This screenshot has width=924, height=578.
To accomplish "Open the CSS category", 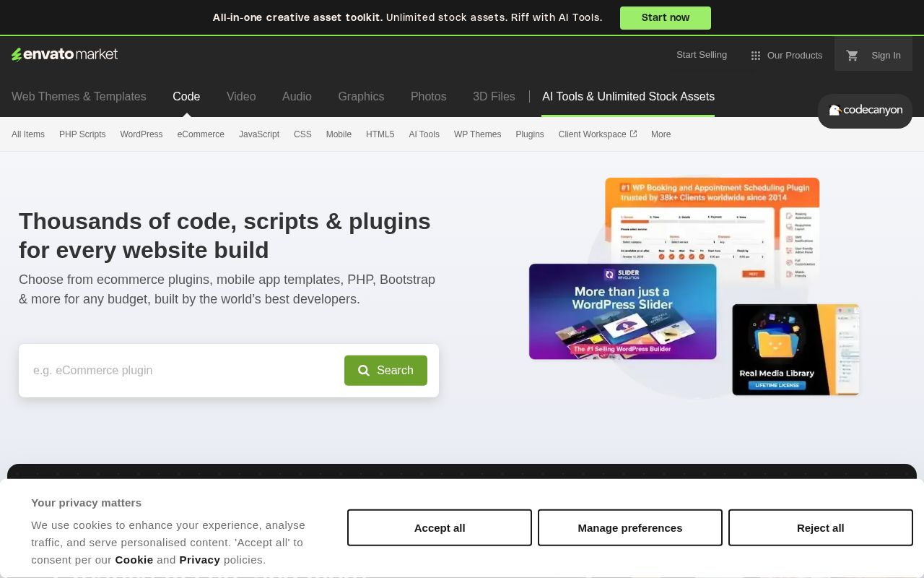I will pos(302,134).
